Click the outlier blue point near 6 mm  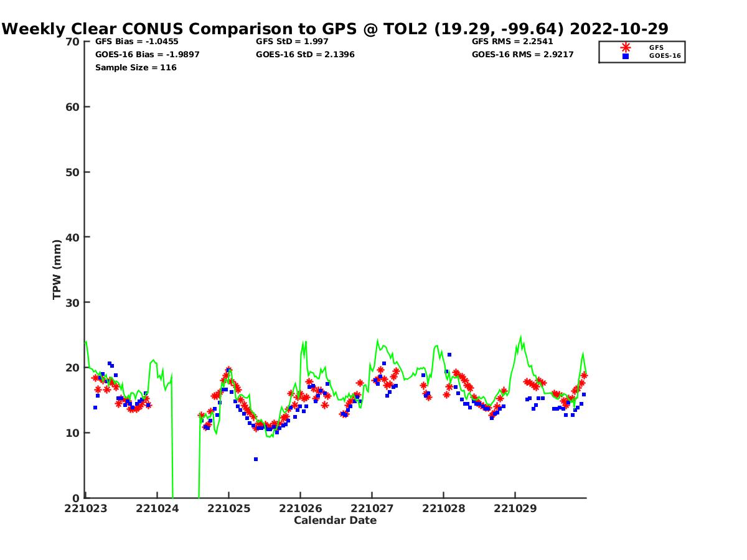point(256,459)
